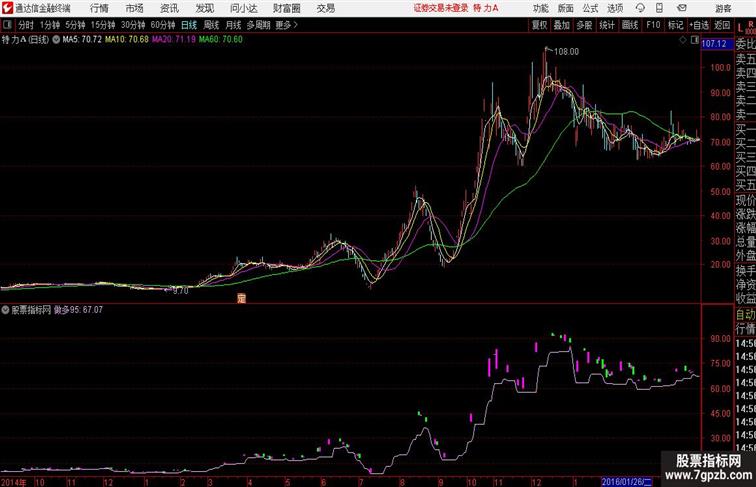
Task: Open the 资讯 menu
Action: click(x=169, y=8)
